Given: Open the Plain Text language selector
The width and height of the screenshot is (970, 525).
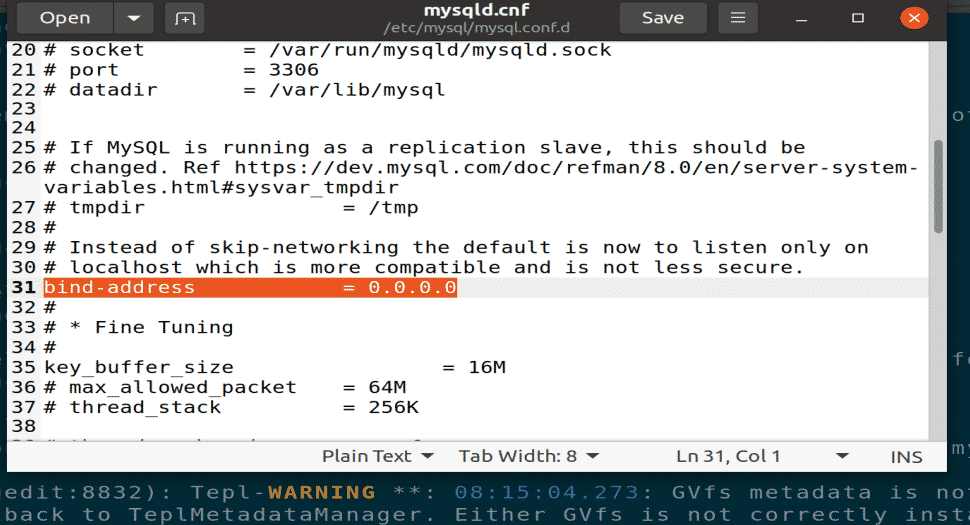Looking at the screenshot, I should click(x=377, y=456).
